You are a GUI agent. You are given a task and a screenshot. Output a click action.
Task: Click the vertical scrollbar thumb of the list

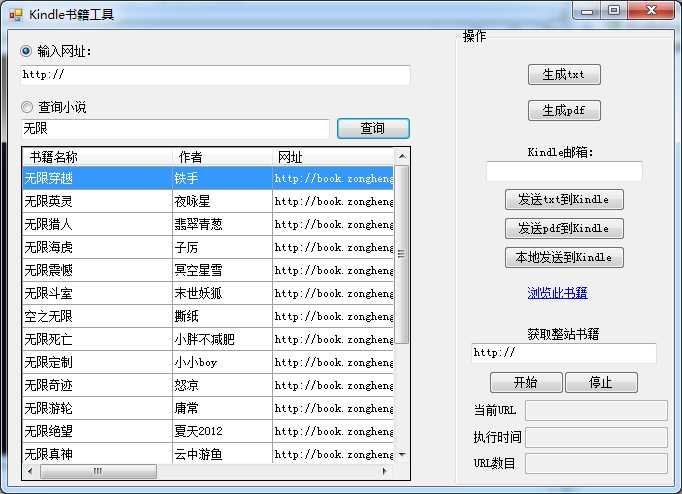click(x=402, y=254)
